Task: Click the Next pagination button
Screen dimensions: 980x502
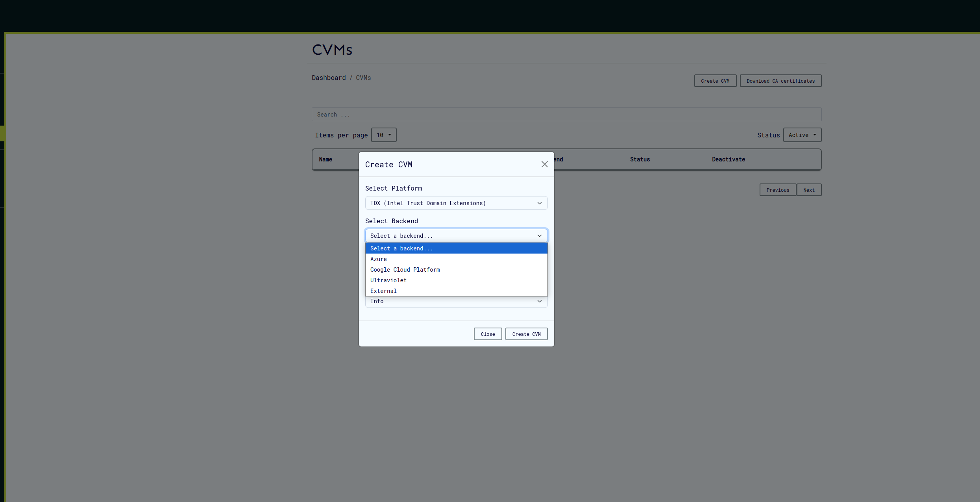Action: click(x=809, y=190)
